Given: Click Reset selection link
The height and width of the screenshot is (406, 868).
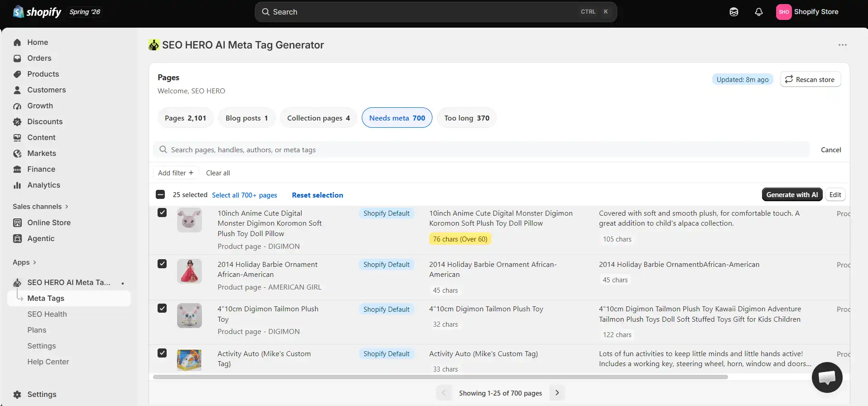Looking at the screenshot, I should pos(317,195).
